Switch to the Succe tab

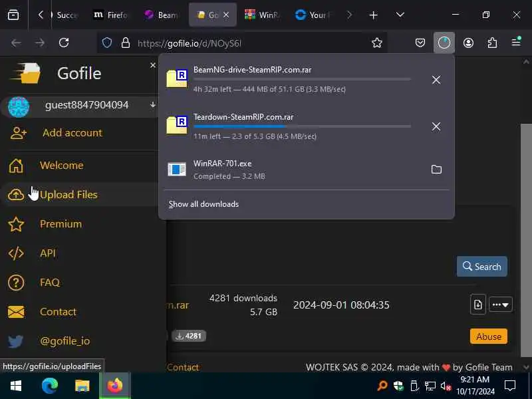coord(65,15)
